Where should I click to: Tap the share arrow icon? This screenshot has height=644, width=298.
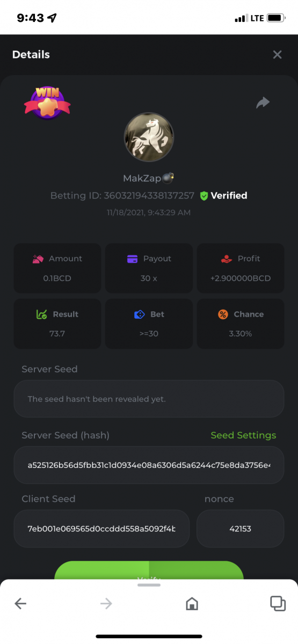263,103
